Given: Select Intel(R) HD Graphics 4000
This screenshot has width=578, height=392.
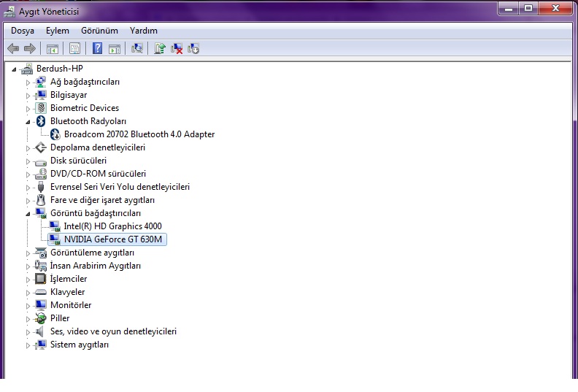Looking at the screenshot, I should [x=113, y=226].
